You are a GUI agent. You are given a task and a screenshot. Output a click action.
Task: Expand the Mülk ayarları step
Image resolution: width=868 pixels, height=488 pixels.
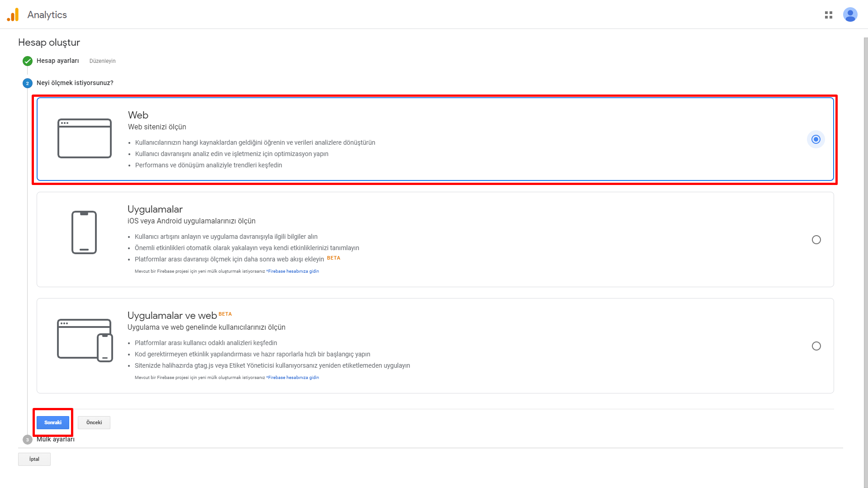click(56, 440)
